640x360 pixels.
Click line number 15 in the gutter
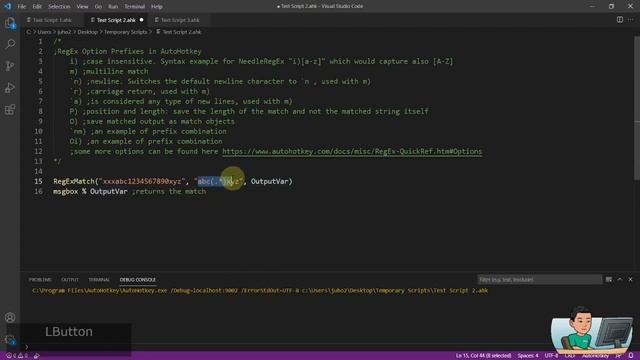click(38, 181)
